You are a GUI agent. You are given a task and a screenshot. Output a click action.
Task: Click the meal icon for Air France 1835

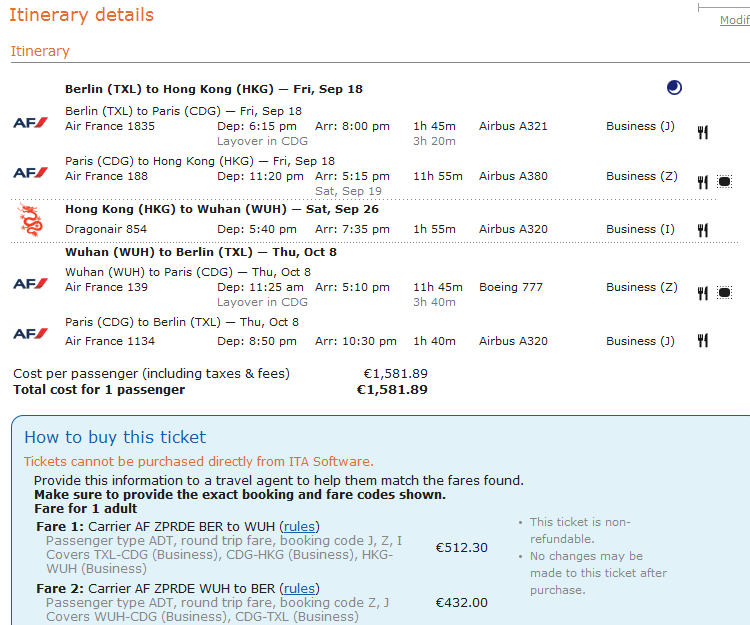tap(703, 132)
